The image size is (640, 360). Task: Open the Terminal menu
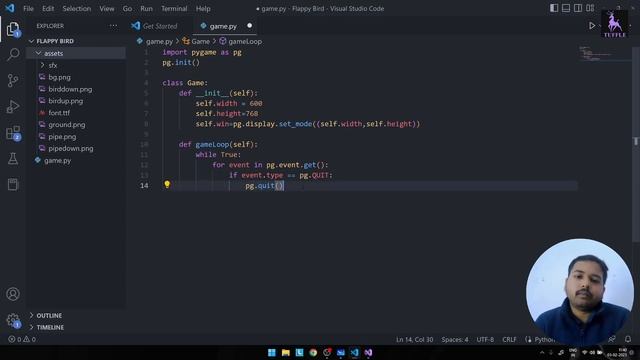[174, 9]
